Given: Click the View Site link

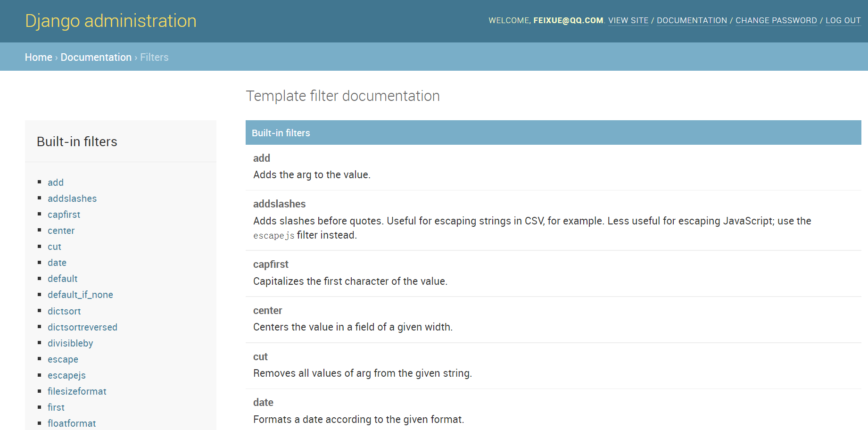Looking at the screenshot, I should tap(628, 20).
